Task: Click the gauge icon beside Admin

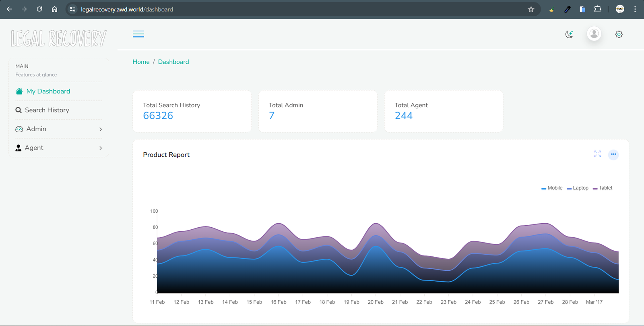Action: click(19, 129)
